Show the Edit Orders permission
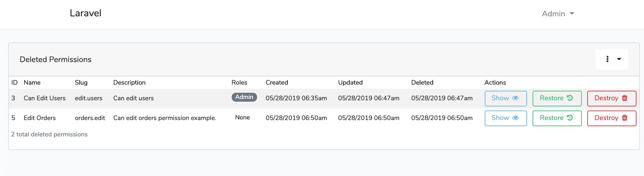This screenshot has height=176, width=644. pos(505,118)
